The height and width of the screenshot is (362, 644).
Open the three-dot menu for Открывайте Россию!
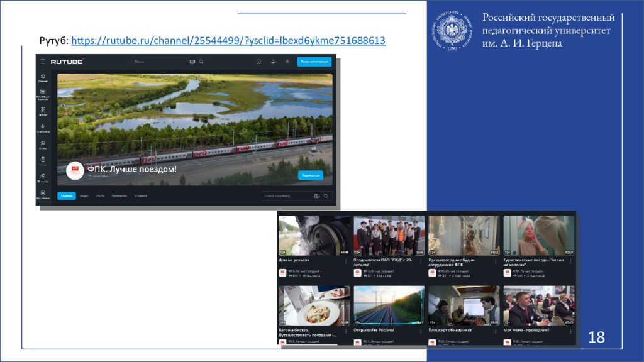(421, 332)
